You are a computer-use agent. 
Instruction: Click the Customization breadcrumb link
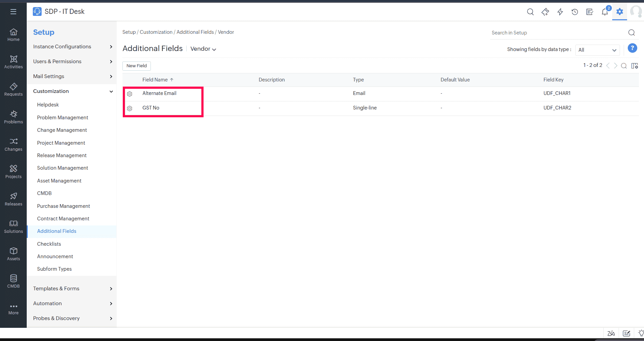(156, 32)
